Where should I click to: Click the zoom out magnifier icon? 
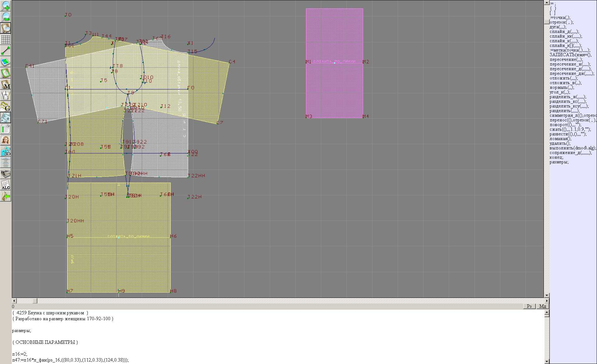pyautogui.click(x=6, y=17)
